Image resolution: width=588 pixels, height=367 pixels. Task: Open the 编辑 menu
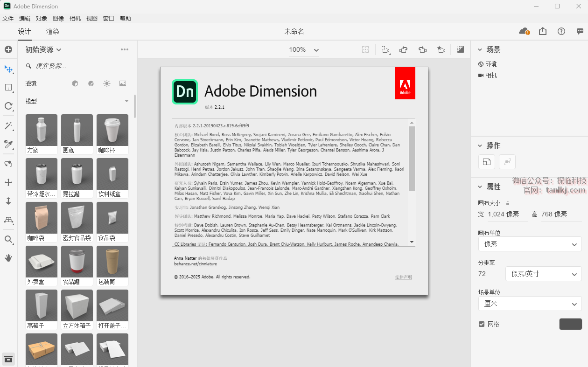[25, 19]
